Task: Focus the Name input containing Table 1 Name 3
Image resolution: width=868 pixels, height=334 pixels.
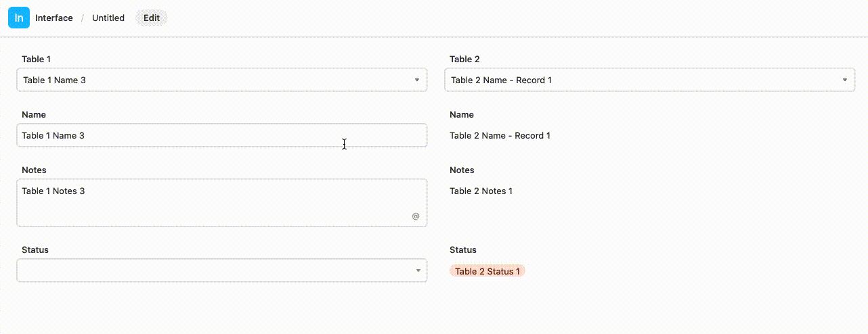Action: point(222,135)
